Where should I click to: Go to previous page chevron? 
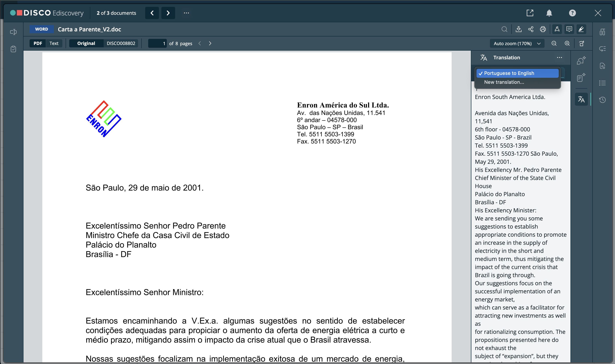point(200,43)
